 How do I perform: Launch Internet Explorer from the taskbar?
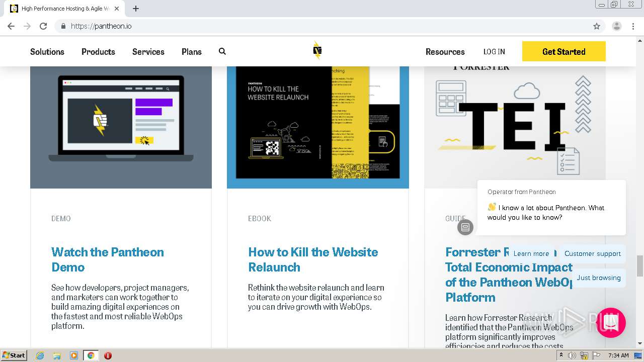(40, 355)
